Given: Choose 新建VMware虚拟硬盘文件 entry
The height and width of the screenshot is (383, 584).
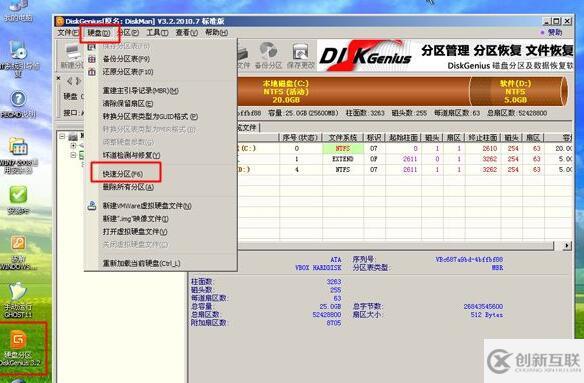Looking at the screenshot, I should pos(147,206).
